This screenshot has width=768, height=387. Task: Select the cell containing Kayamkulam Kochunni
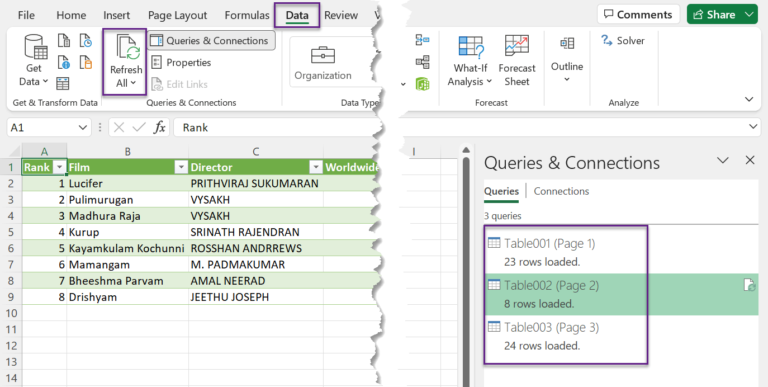tap(127, 248)
